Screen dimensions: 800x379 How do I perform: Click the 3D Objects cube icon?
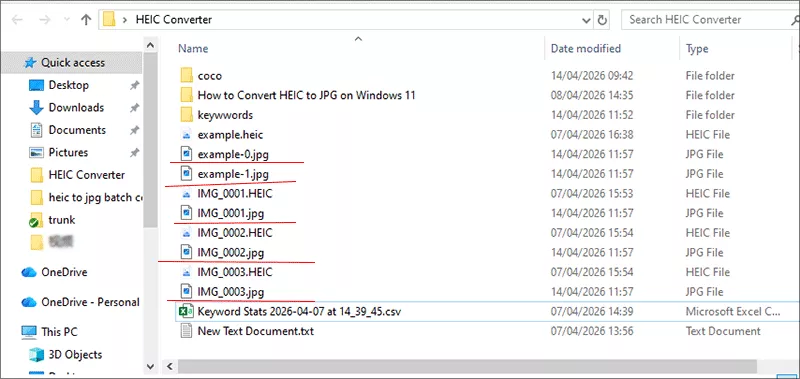(37, 355)
